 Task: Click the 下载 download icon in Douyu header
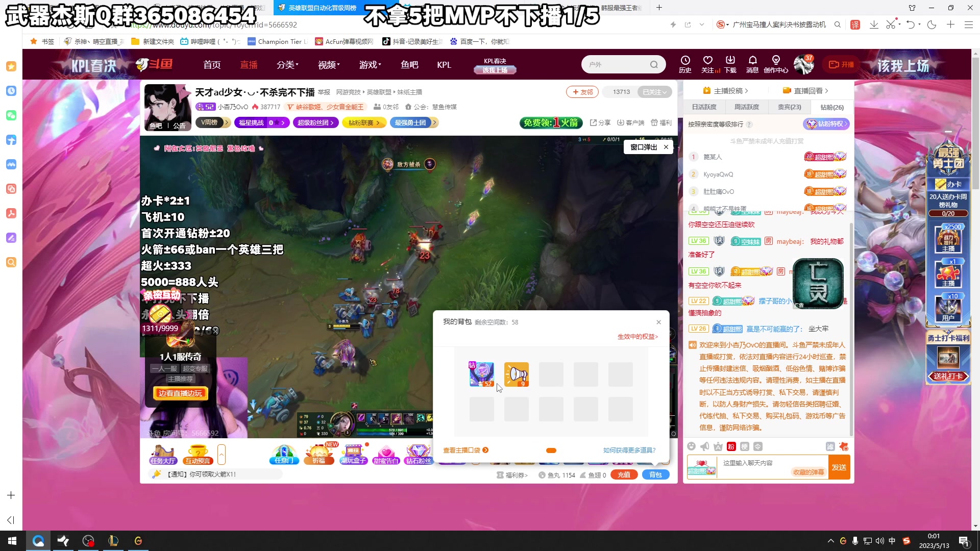tap(730, 64)
